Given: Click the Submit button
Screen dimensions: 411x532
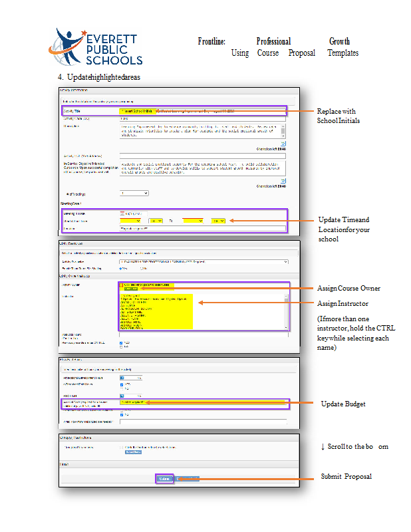Looking at the screenshot, I should (164, 479).
